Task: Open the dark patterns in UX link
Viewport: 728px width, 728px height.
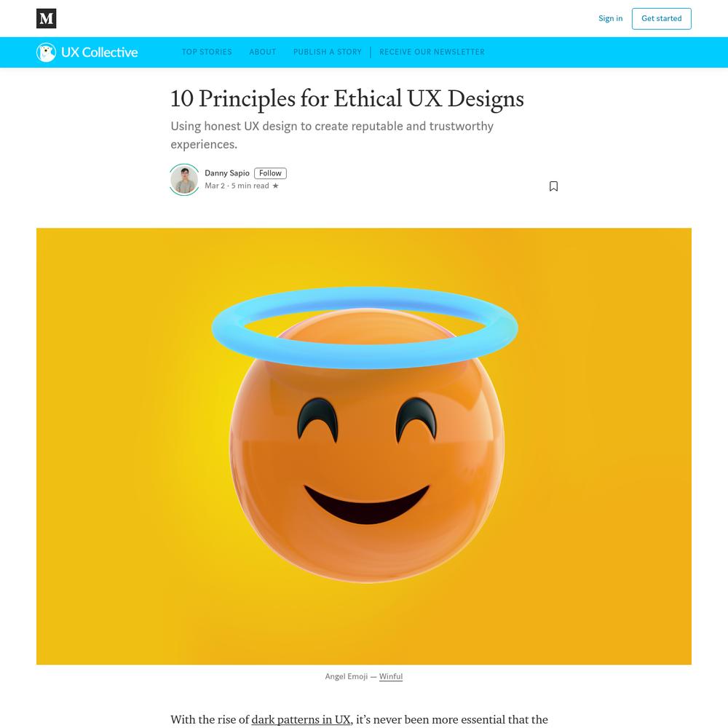Action: point(301,719)
